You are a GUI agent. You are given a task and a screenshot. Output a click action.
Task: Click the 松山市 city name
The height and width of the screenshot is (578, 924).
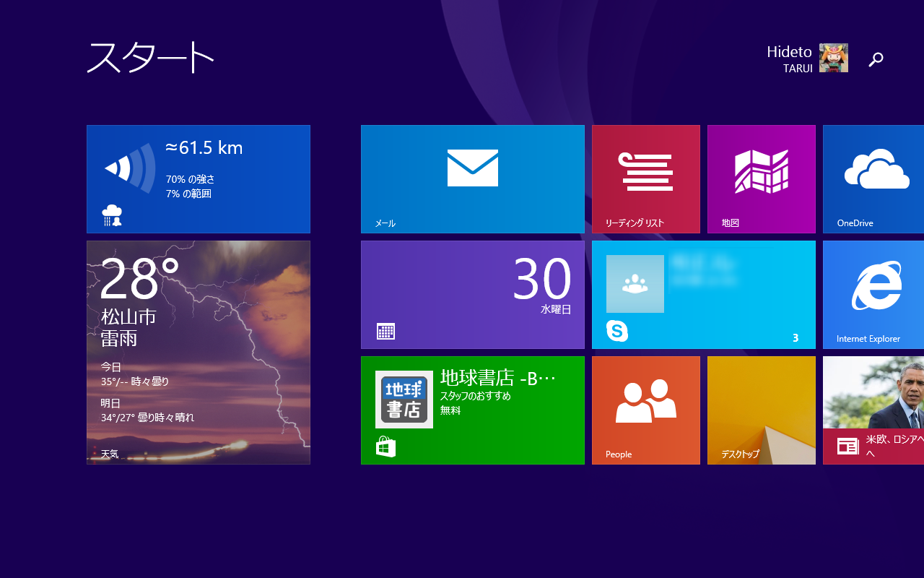tap(128, 316)
